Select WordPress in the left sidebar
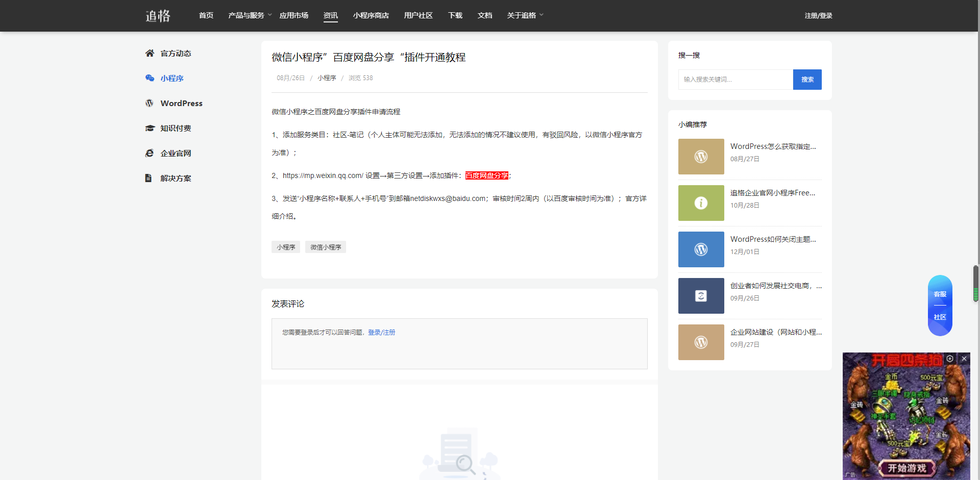This screenshot has width=980, height=480. click(182, 103)
